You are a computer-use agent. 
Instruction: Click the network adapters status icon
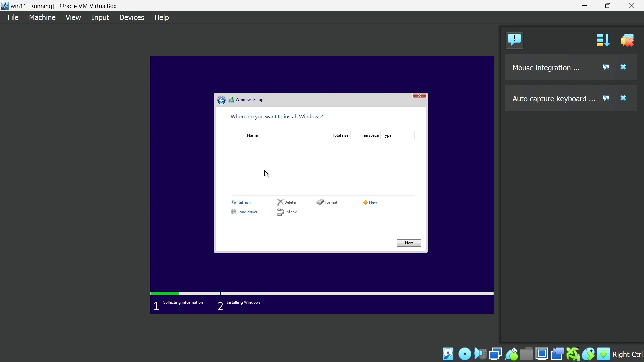[x=495, y=354]
